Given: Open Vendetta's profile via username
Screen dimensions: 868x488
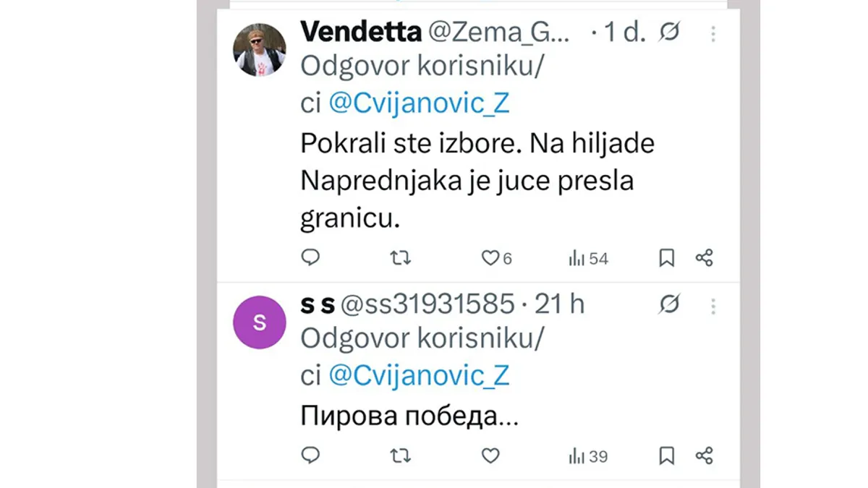Looking at the screenshot, I should click(x=361, y=32).
